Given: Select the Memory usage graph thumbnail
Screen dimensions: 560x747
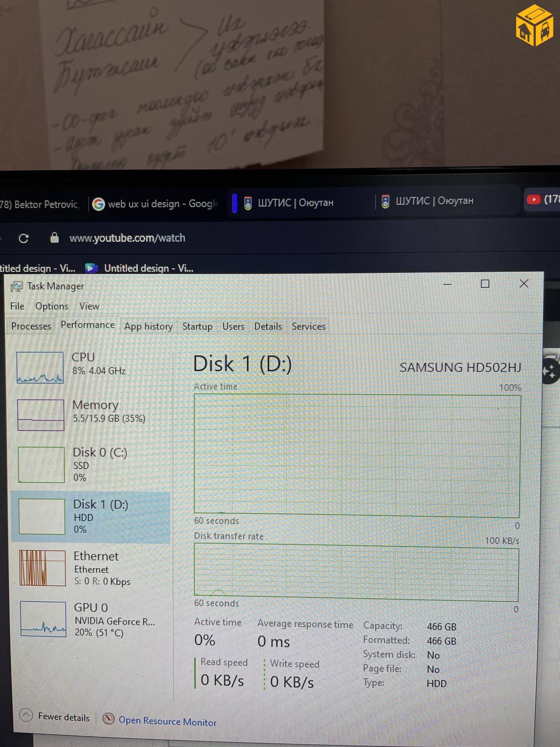Looking at the screenshot, I should point(40,415).
